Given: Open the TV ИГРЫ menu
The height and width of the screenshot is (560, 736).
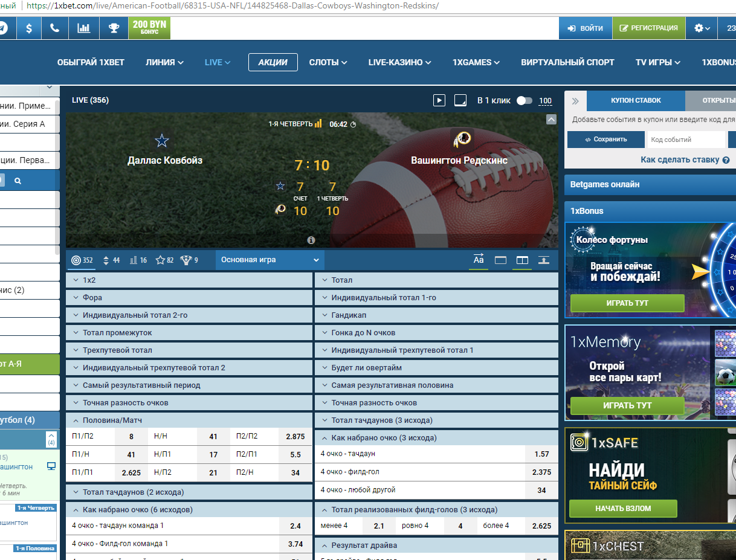Looking at the screenshot, I should click(658, 62).
